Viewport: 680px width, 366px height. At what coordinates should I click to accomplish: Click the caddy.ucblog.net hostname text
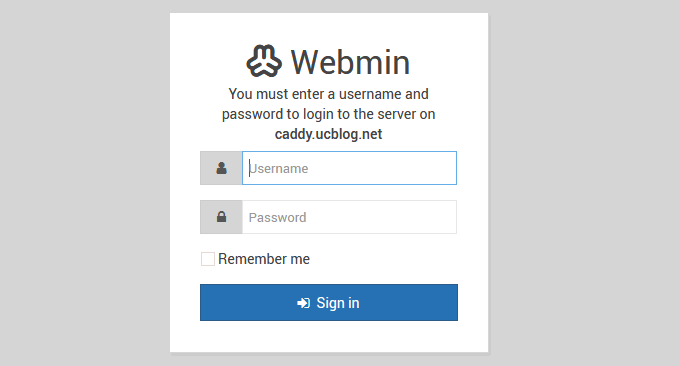point(328,134)
